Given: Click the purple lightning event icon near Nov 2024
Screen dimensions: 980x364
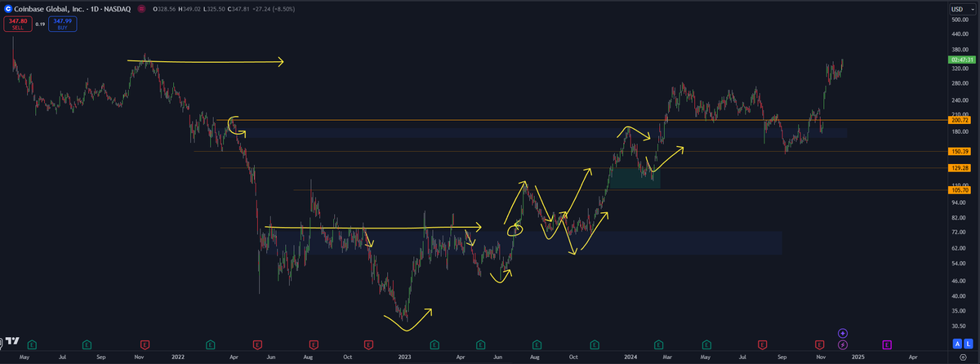Looking at the screenshot, I should tap(843, 344).
